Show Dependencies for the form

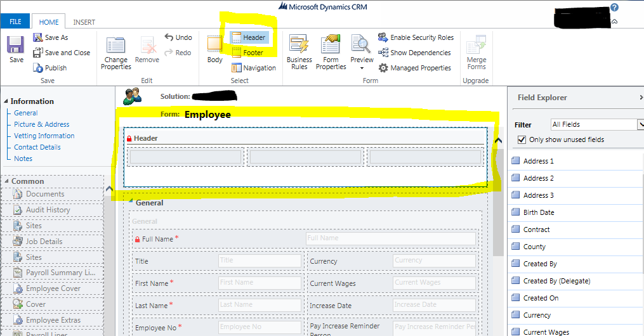414,53
